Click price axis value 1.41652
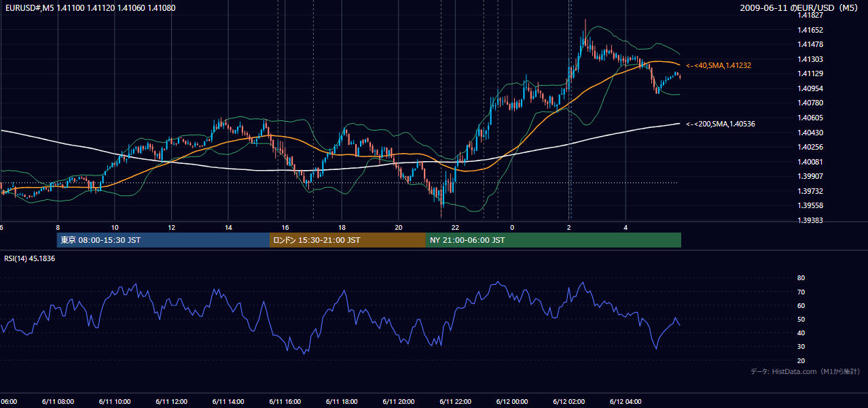Screen dimensions: 868x408 click(x=811, y=30)
